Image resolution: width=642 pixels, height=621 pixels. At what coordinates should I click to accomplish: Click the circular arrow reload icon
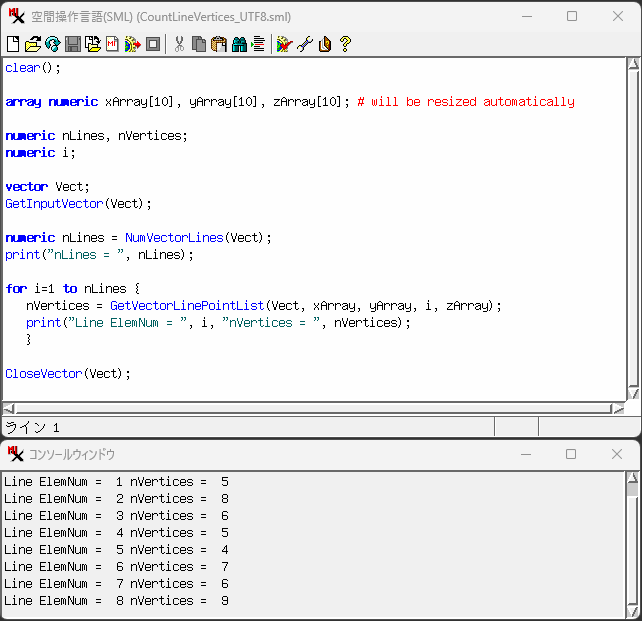click(x=53, y=44)
